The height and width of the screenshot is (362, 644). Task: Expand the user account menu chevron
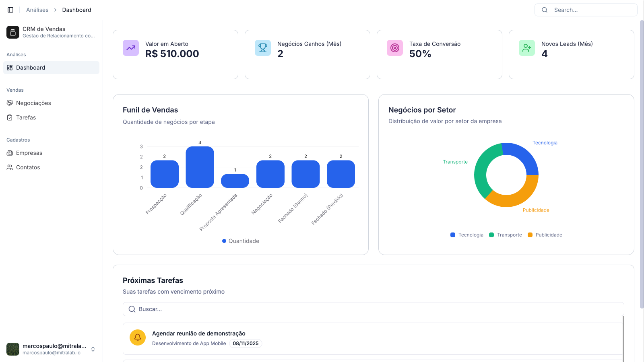pos(93,349)
